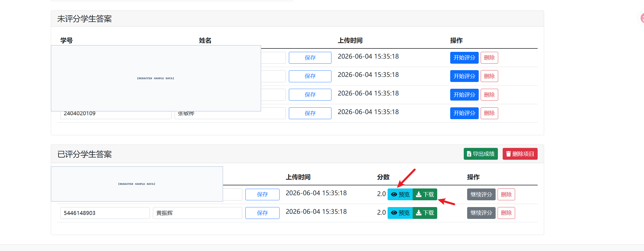The width and height of the screenshot is (644, 251).
Task: Save the row with ID 2404020109
Action: point(310,113)
